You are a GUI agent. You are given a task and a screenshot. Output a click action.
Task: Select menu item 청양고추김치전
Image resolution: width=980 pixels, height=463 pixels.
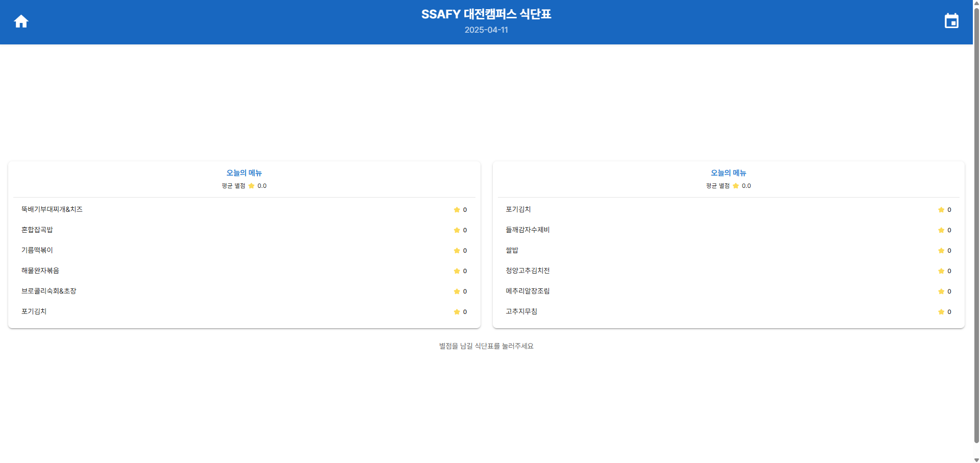528,271
